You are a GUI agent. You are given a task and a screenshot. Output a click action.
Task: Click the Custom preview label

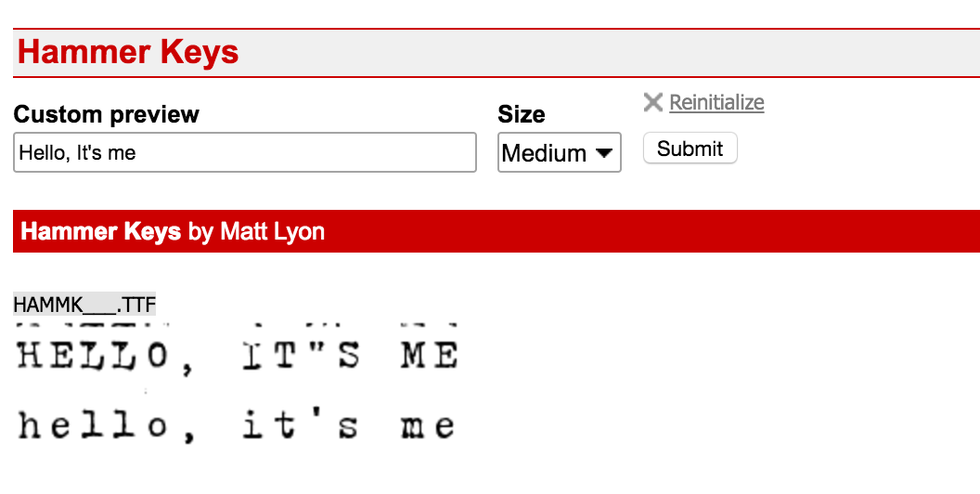pos(106,114)
